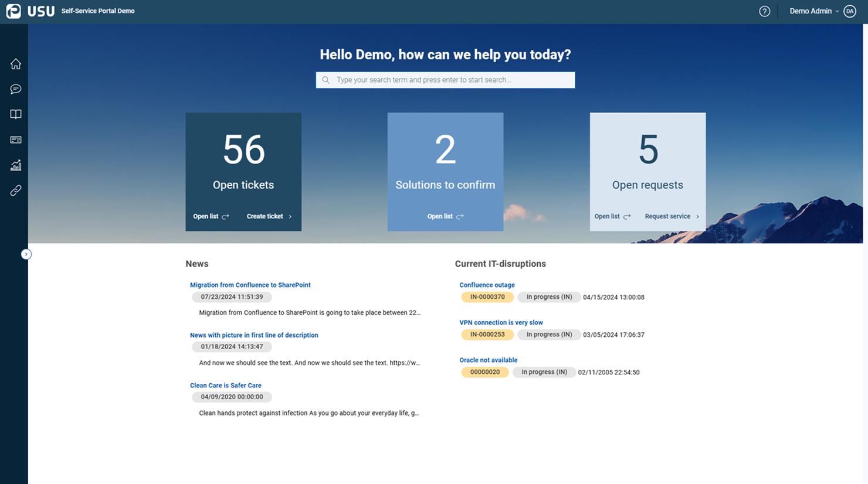
Task: Click the 5 Open requests tile number
Action: point(648,150)
